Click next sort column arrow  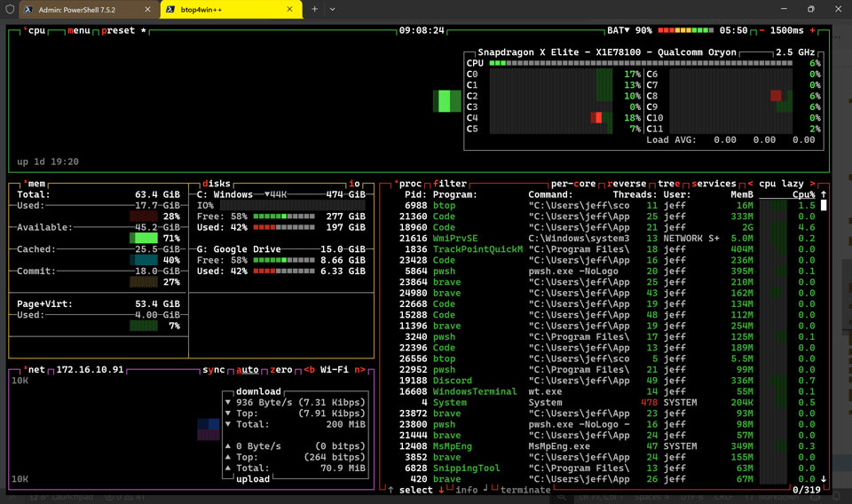(x=812, y=184)
